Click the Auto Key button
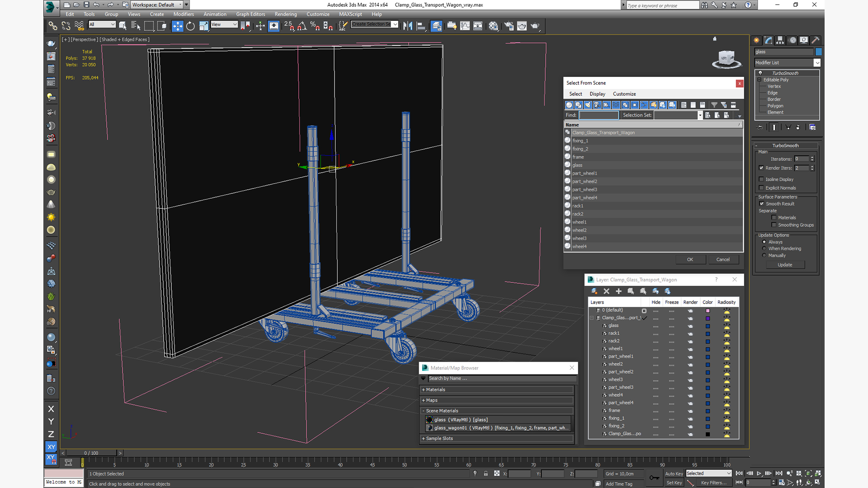 click(x=674, y=474)
